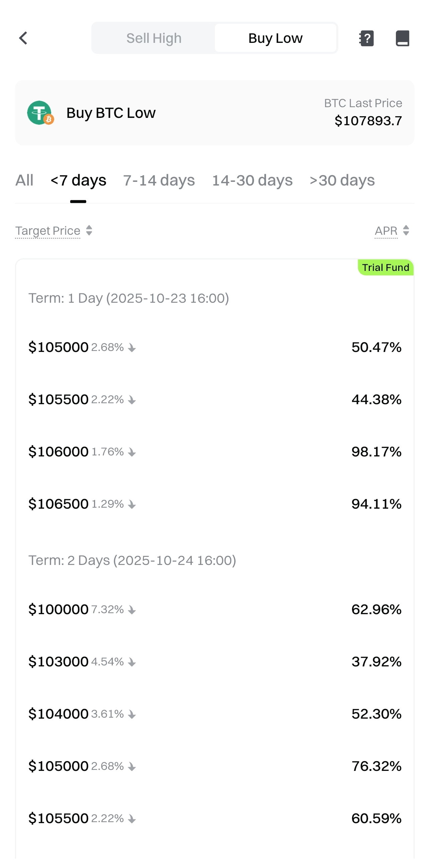Viewport: 430px width, 868px height.
Task: Select 2 Days $100000 at 62.96% APR
Action: [x=215, y=609]
